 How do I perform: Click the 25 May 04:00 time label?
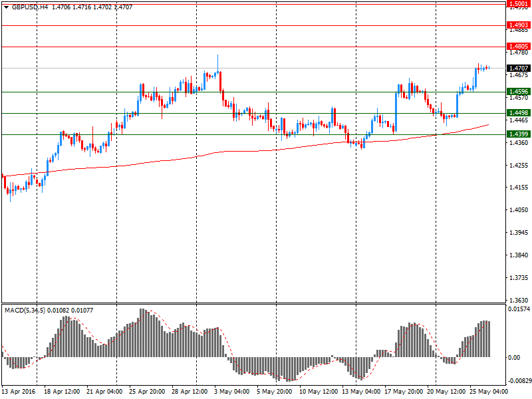[489, 392]
